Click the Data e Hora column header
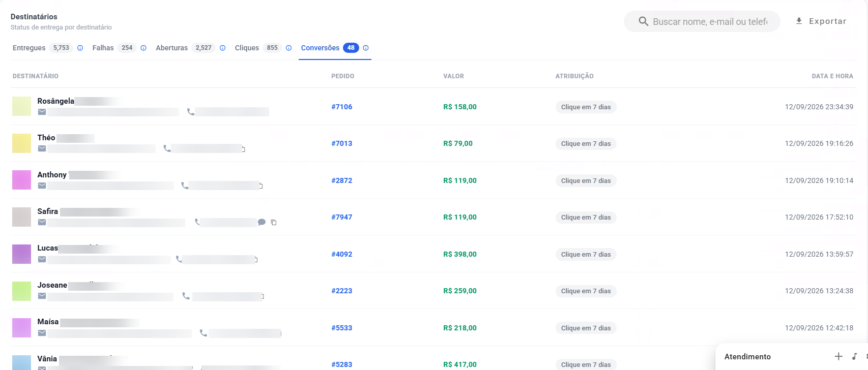 [832, 76]
